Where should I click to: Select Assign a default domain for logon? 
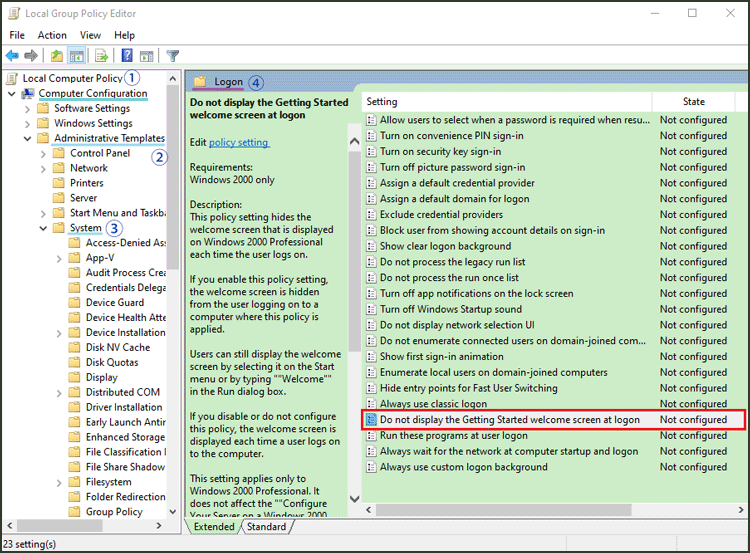tap(454, 199)
